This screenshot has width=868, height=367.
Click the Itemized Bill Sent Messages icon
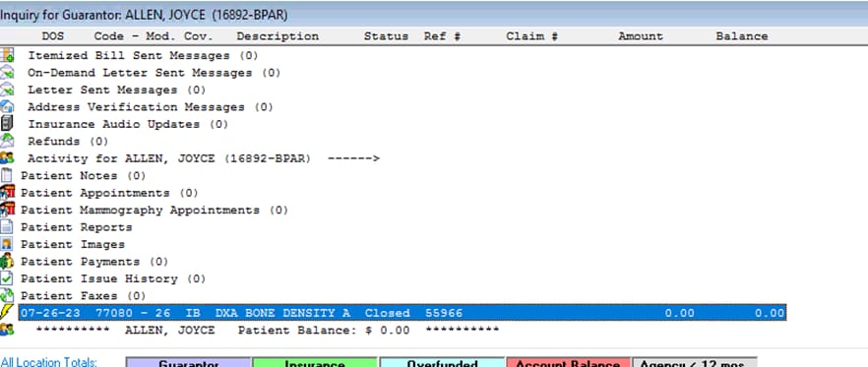point(7,55)
